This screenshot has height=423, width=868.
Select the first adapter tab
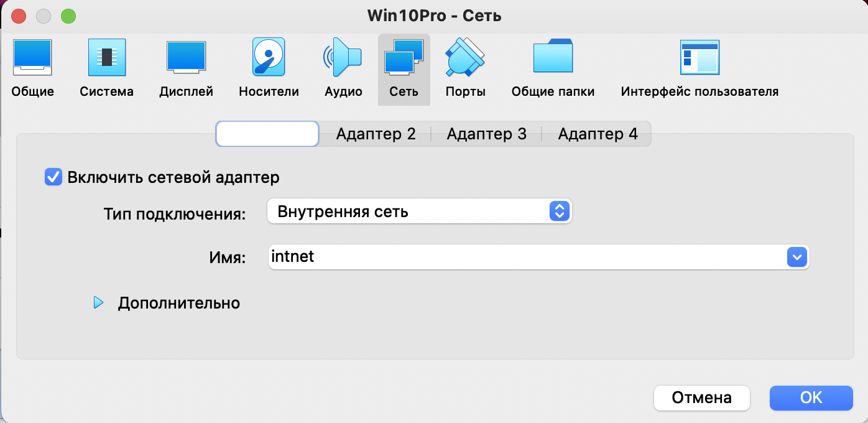tap(267, 134)
